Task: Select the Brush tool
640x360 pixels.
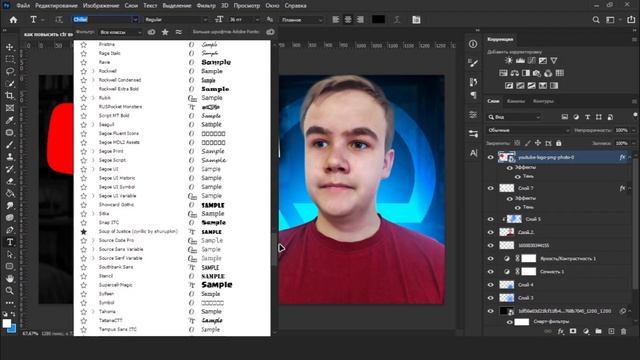Action: 9,144
